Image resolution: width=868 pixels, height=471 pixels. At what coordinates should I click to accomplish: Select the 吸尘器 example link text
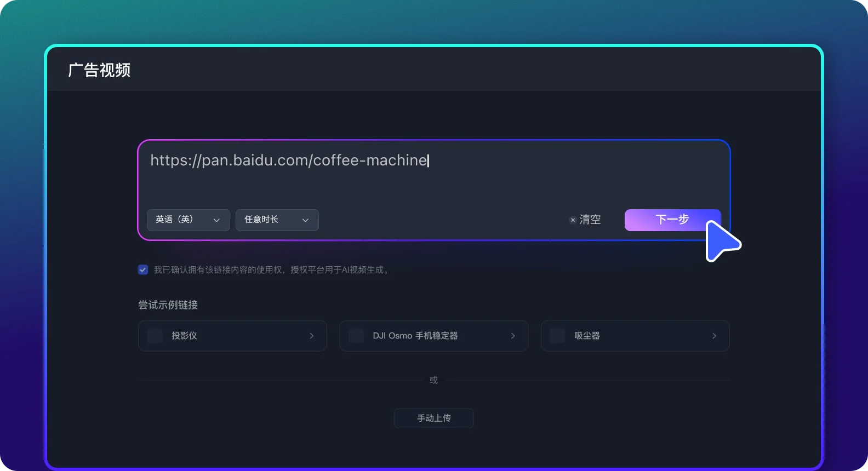(x=587, y=336)
